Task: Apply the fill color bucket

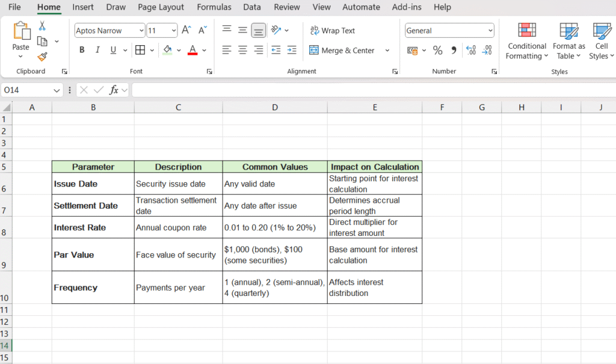Action: [168, 50]
